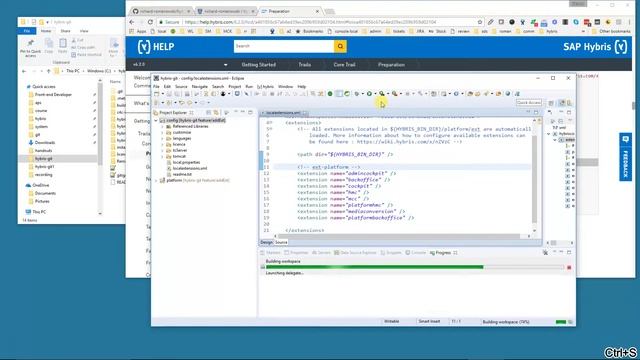Click the browser back arrow
The image size is (640, 360).
(x=131, y=22)
